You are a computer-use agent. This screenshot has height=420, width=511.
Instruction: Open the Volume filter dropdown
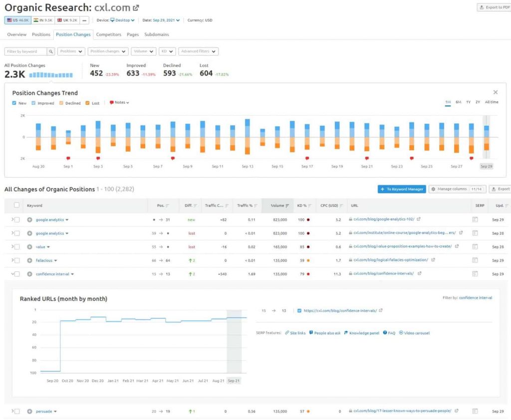[x=143, y=51]
